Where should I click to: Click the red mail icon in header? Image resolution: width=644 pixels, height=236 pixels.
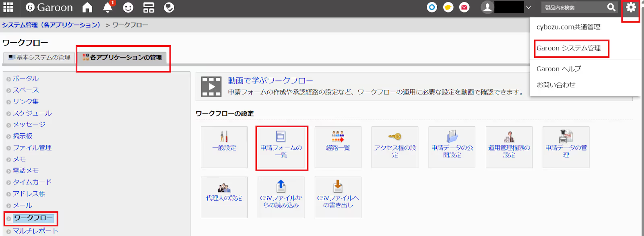(464, 7)
